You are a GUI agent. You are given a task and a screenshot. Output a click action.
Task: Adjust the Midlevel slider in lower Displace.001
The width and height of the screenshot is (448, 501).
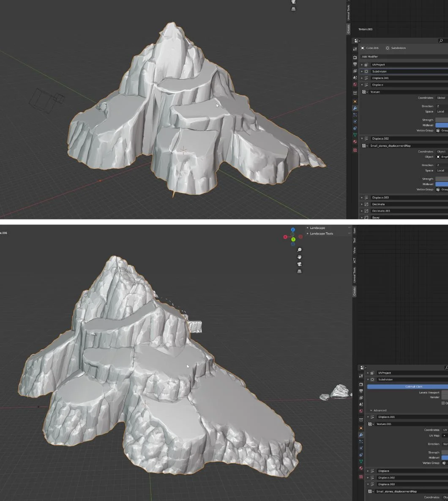444,457
